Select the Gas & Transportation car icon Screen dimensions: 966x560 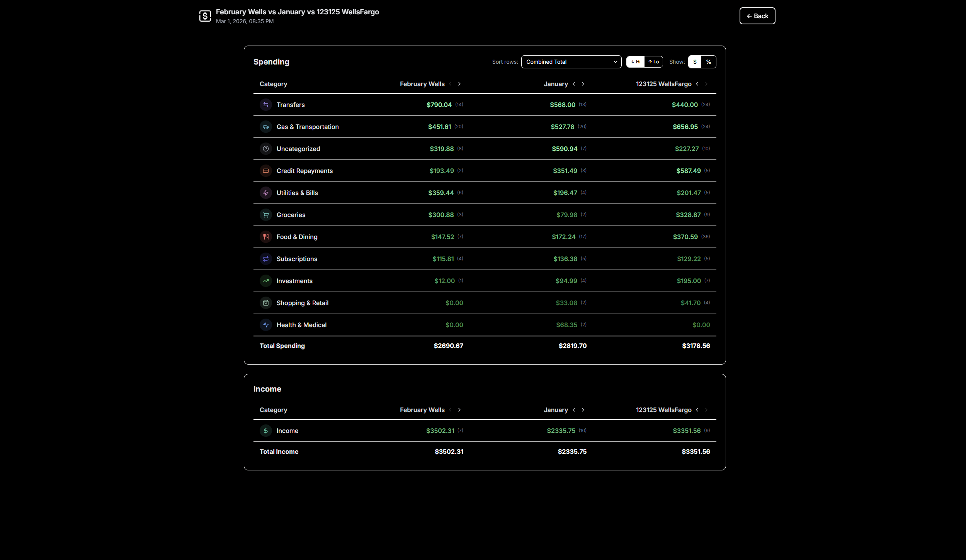(x=266, y=127)
